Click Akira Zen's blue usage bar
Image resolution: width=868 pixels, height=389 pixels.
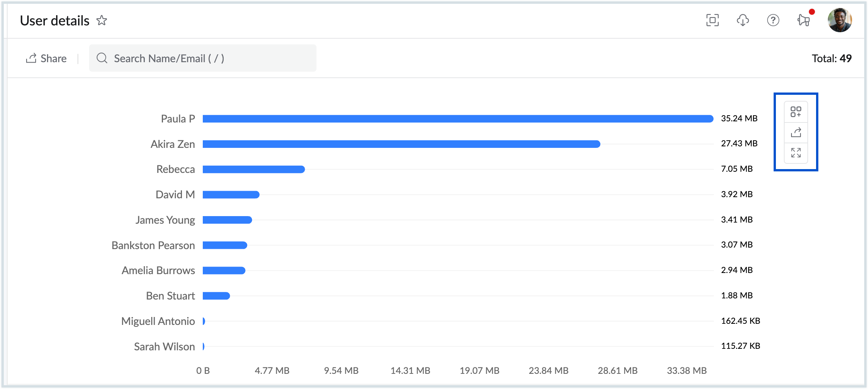coord(401,144)
